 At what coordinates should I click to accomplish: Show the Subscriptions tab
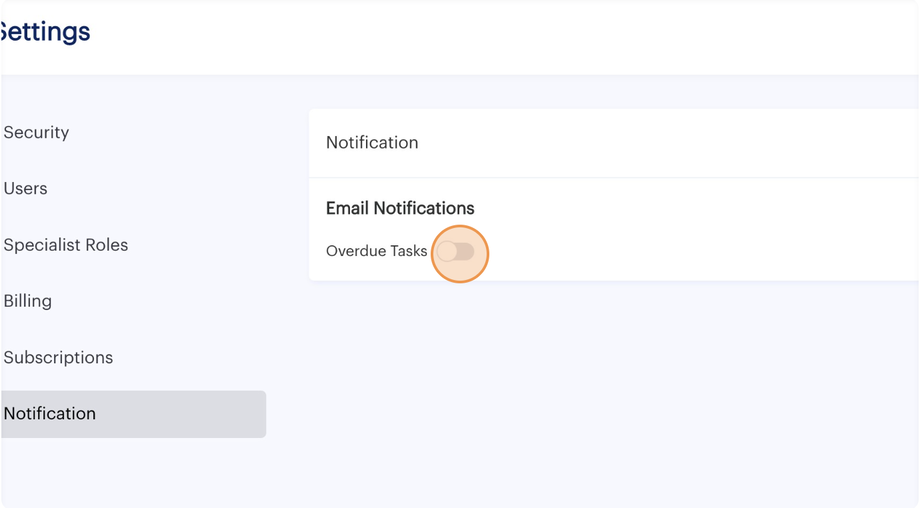(x=58, y=357)
